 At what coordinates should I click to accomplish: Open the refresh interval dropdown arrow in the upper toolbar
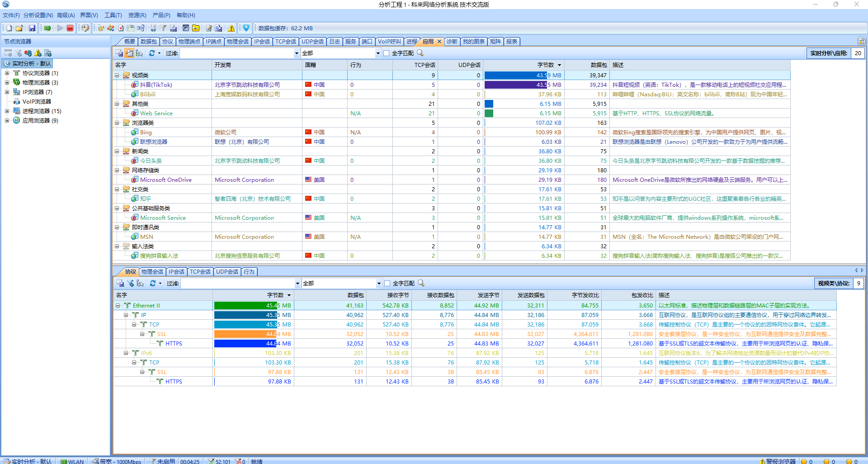pos(159,53)
